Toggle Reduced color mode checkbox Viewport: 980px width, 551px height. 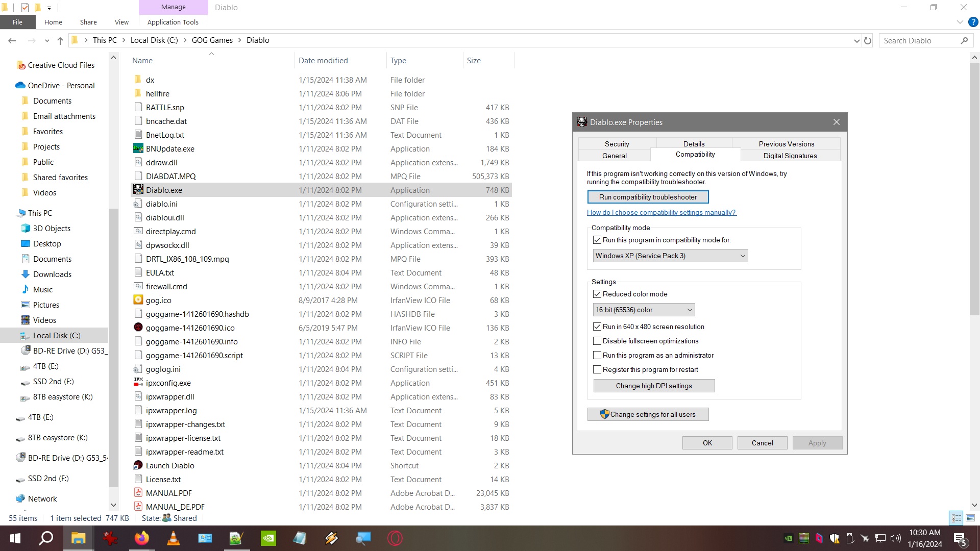click(x=597, y=294)
